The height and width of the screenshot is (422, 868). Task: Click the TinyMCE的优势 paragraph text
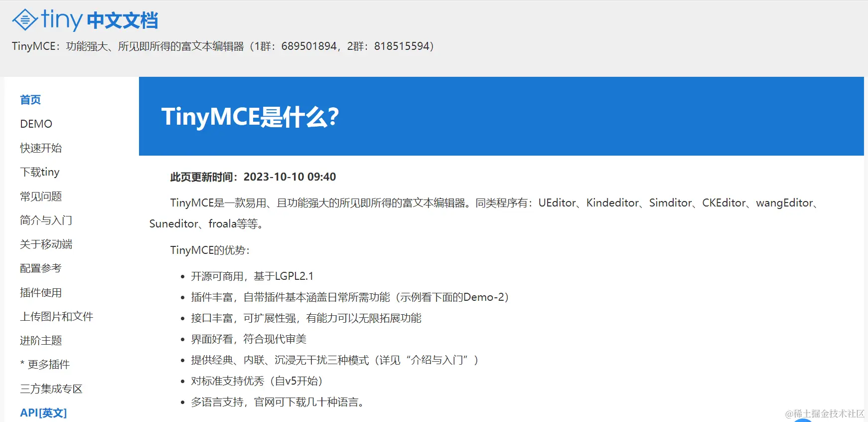tap(210, 250)
